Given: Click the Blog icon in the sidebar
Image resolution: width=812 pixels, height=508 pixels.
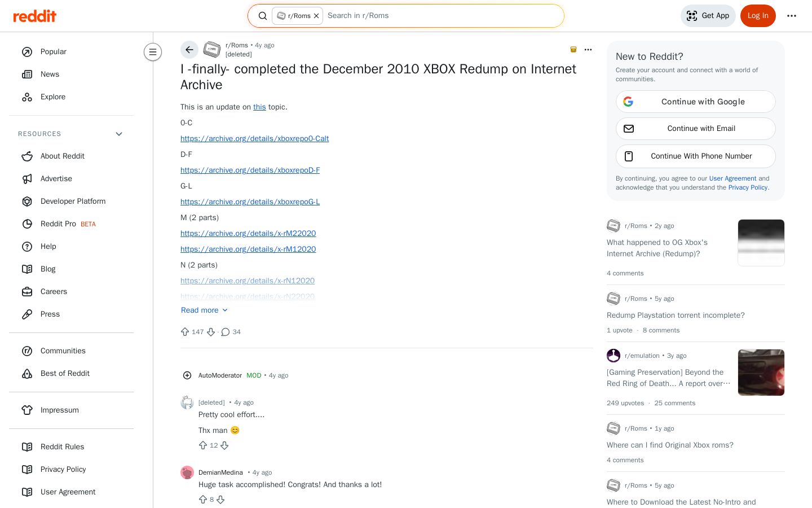Looking at the screenshot, I should [x=27, y=269].
